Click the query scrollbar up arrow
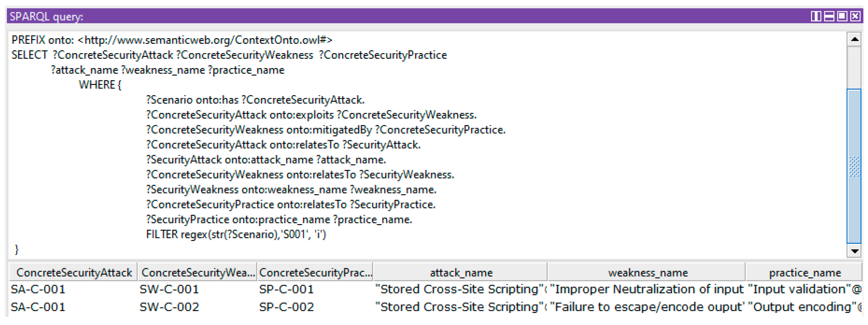 point(854,39)
